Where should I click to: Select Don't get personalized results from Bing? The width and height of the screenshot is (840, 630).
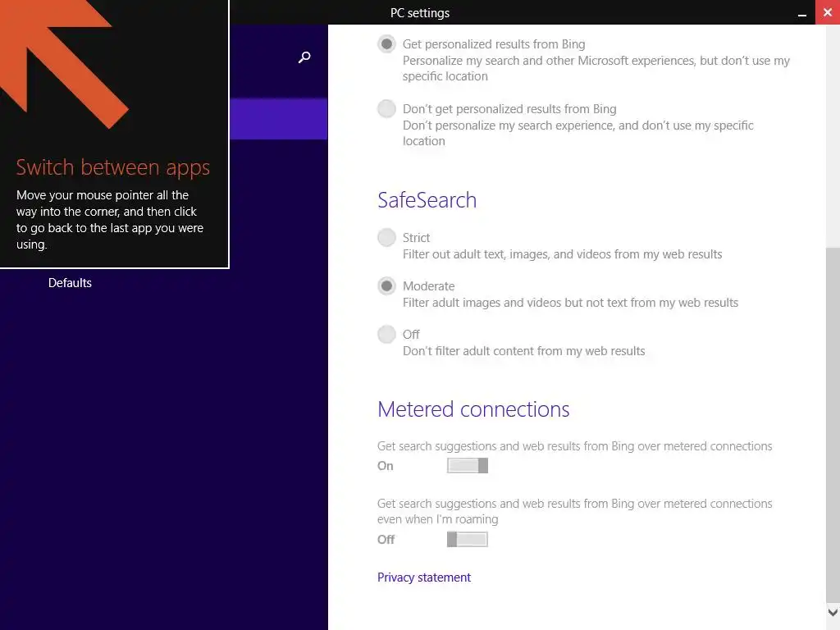click(x=386, y=109)
